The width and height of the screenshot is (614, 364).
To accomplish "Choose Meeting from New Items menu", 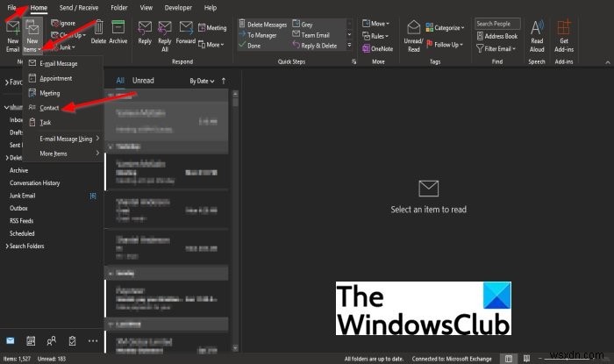I will [x=62, y=93].
